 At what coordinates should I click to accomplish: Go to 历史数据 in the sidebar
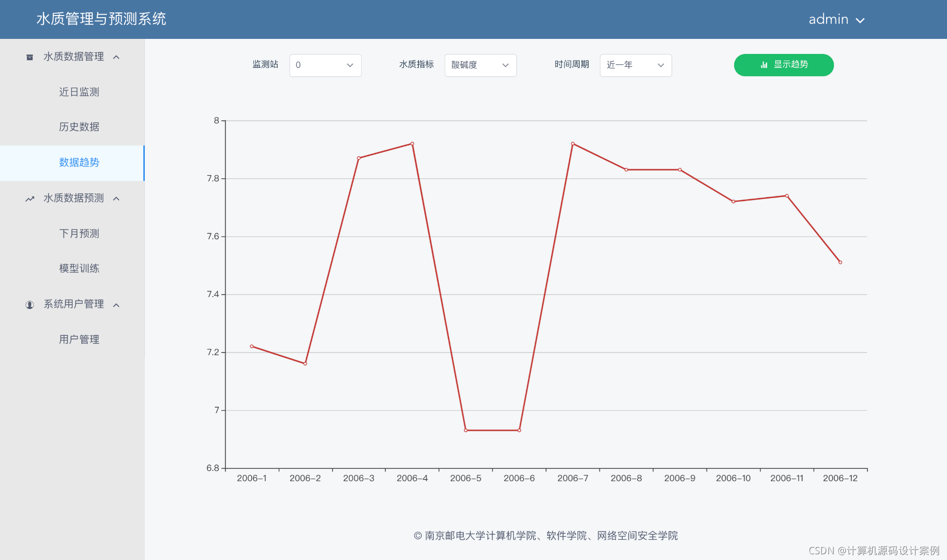72,127
